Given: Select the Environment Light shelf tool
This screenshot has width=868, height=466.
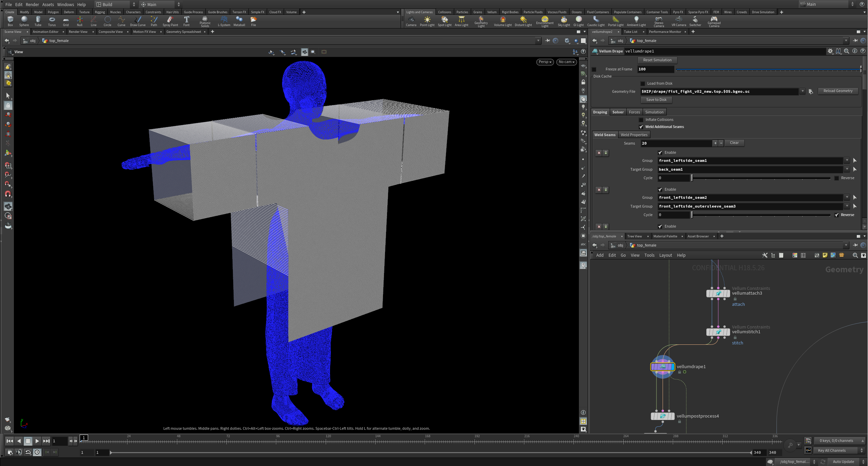Looking at the screenshot, I should click(544, 21).
